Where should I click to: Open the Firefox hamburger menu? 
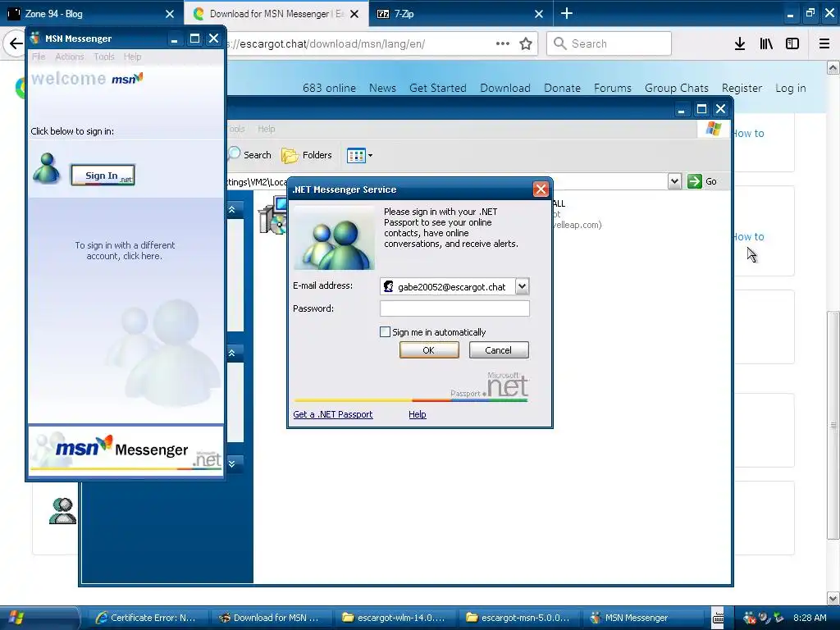(x=824, y=44)
